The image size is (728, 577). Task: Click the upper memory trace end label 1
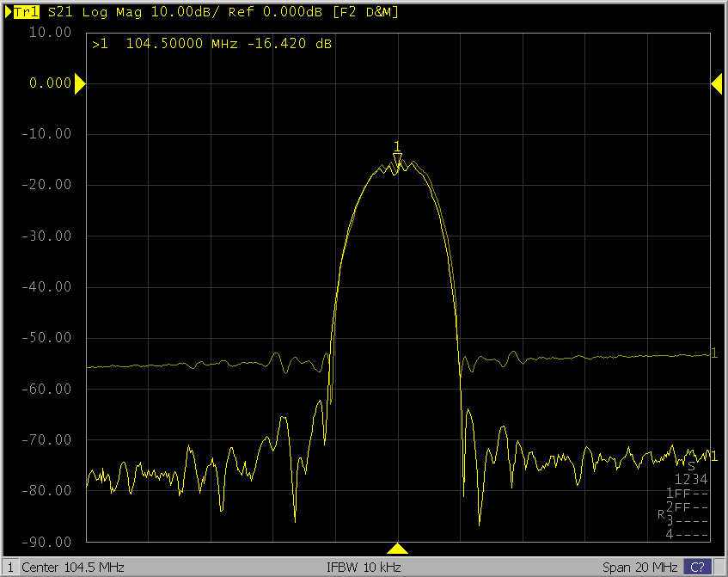714,353
